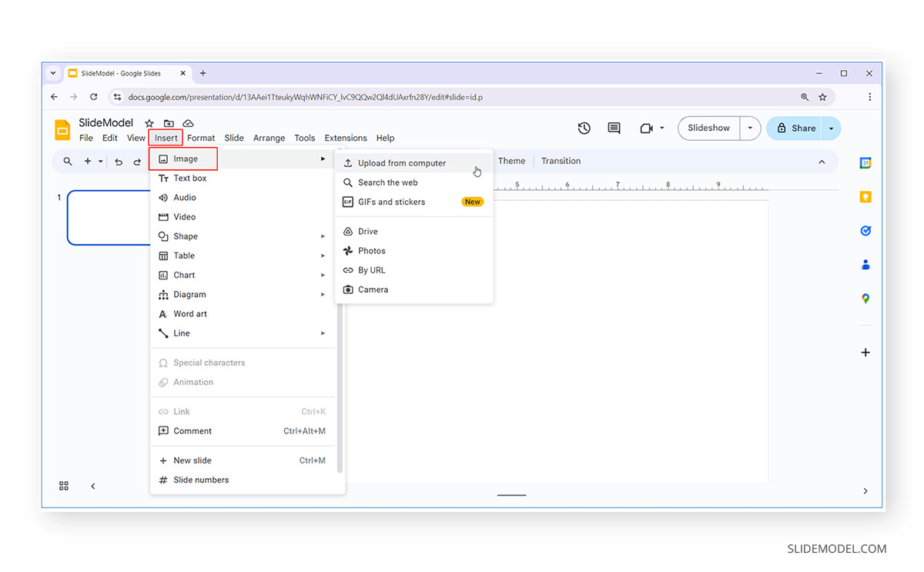Click the move to folder icon
The height and width of the screenshot is (572, 924).
(x=169, y=123)
